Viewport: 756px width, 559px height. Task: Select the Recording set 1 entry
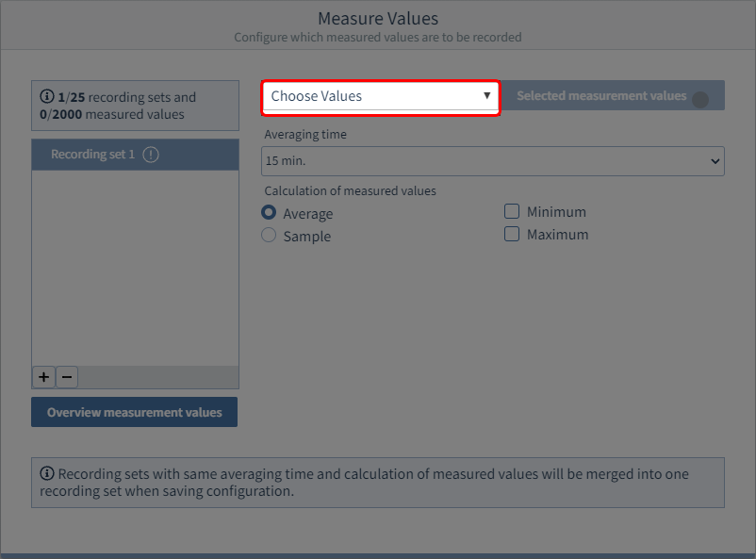(x=93, y=155)
